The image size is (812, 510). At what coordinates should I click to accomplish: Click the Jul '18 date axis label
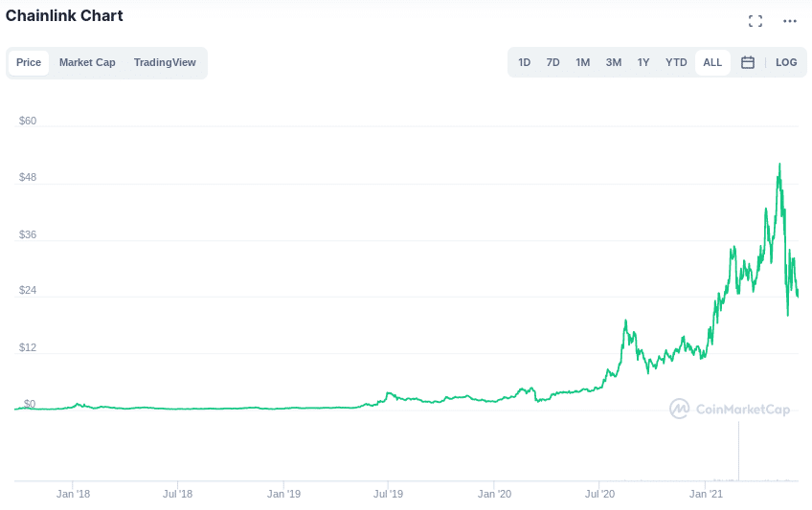coord(178,494)
